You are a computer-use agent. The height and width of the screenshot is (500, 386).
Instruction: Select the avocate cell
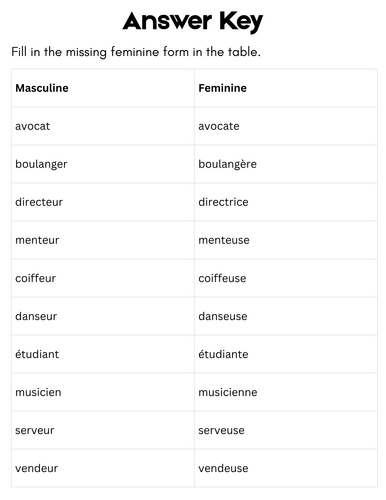pos(286,126)
